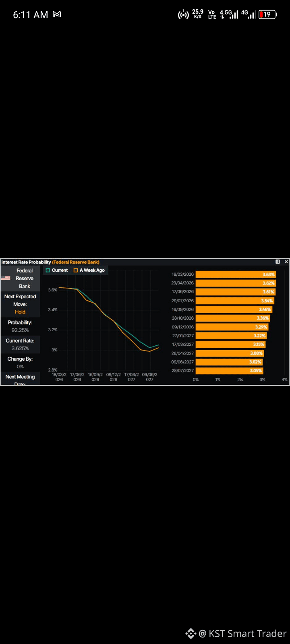Click the 28/10/2026 bar showing 3.36%
290x644 pixels.
point(233,318)
